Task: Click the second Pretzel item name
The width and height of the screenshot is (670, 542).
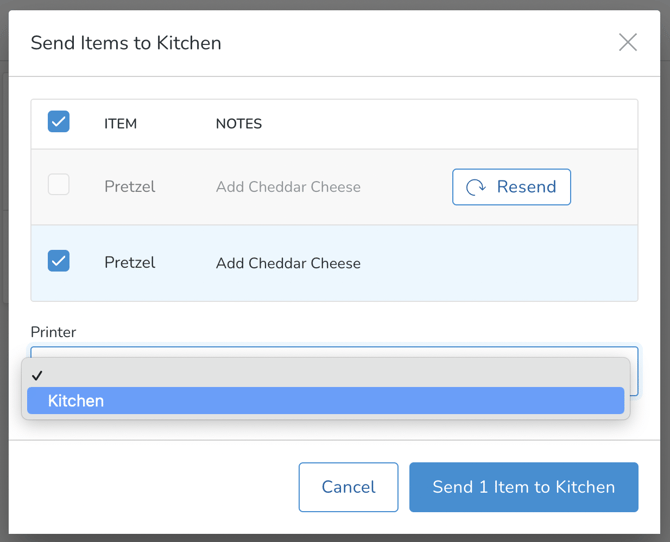Action: pos(130,263)
